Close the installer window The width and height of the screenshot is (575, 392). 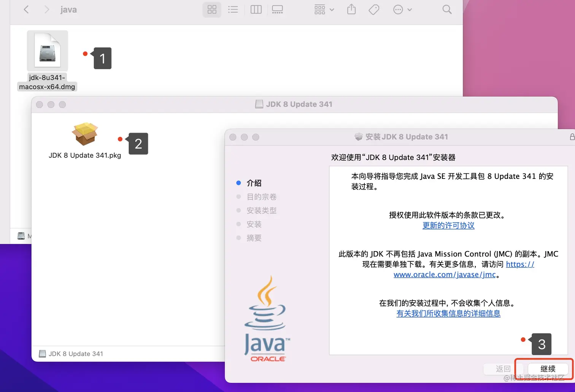[233, 137]
